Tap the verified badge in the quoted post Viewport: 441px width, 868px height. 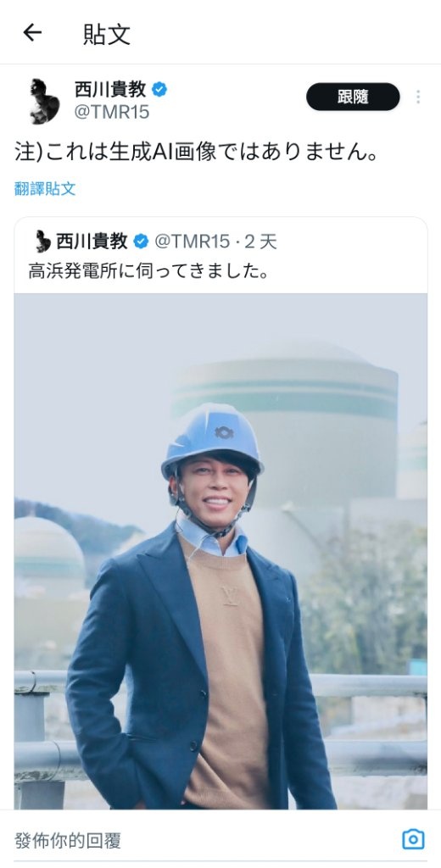(x=141, y=242)
